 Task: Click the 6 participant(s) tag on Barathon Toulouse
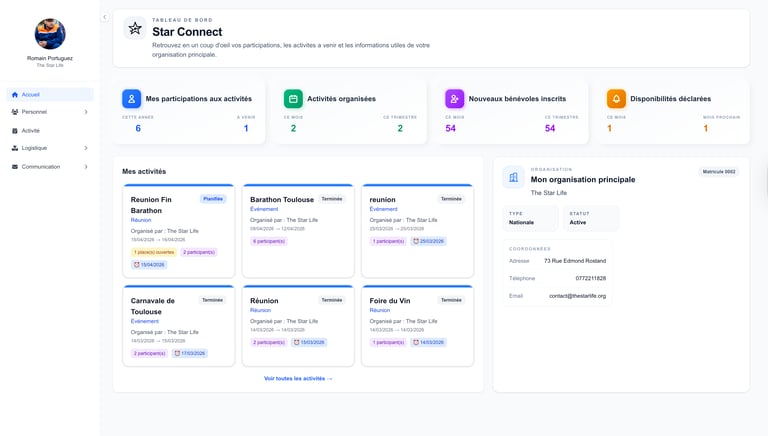click(269, 241)
